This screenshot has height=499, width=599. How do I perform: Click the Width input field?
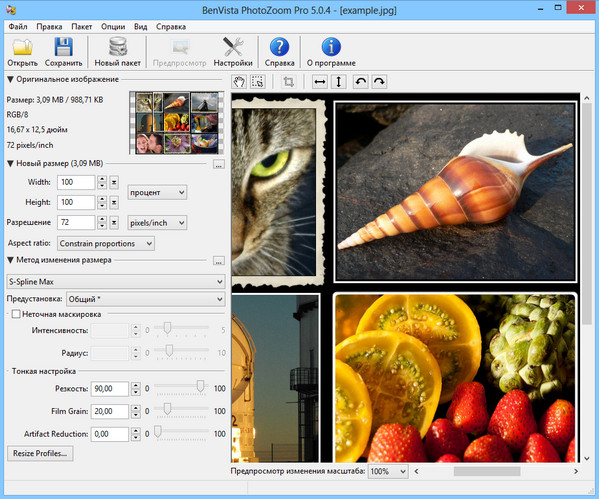point(76,182)
